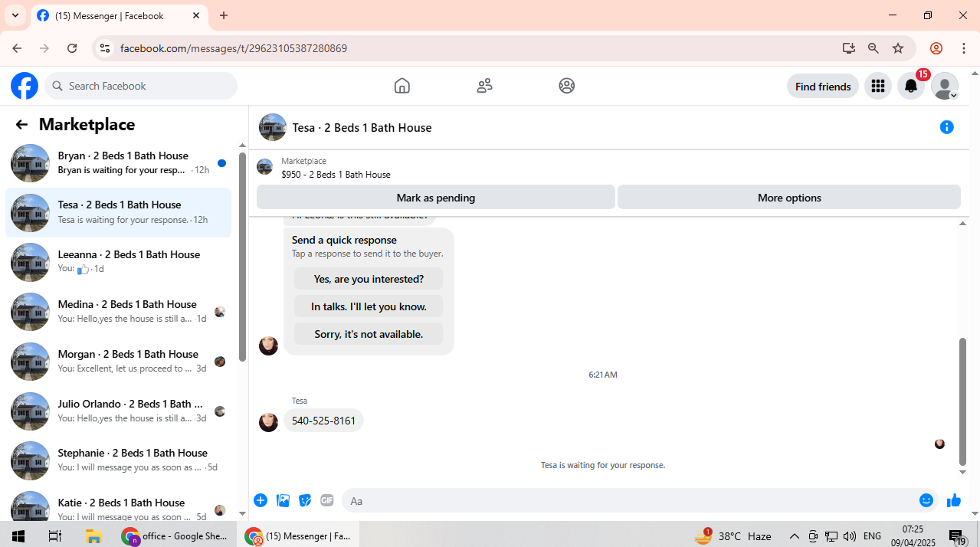980x547 pixels.
Task: Open the Facebook menu grid icon
Action: 878,86
